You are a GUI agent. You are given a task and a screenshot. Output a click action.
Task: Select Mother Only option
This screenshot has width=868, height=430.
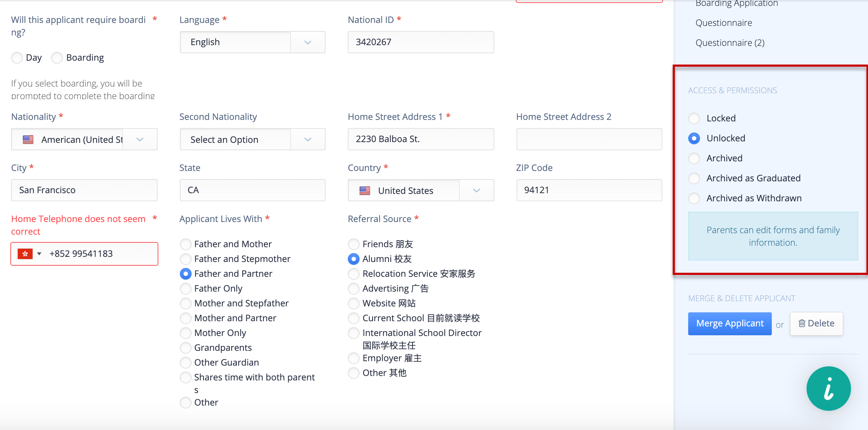(186, 333)
